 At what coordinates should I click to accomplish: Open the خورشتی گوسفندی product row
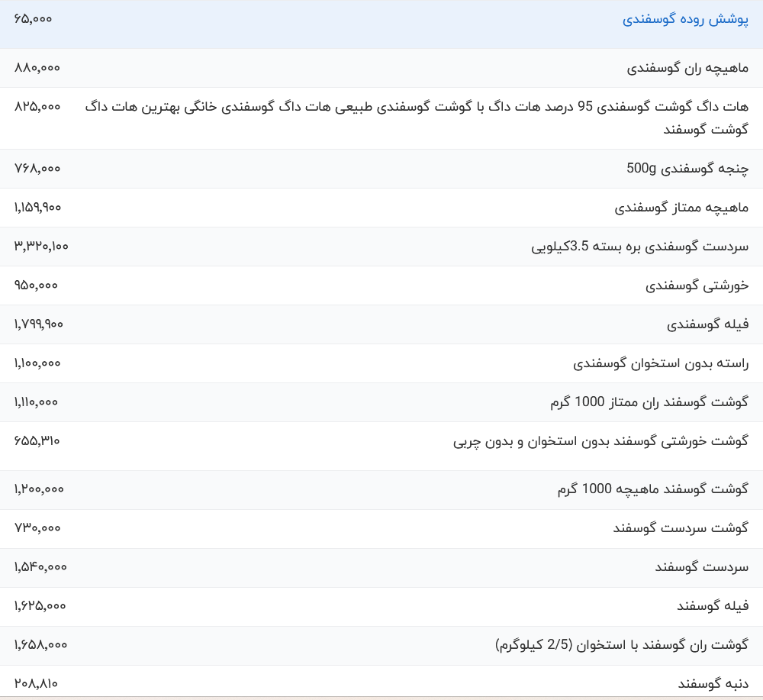(697, 285)
